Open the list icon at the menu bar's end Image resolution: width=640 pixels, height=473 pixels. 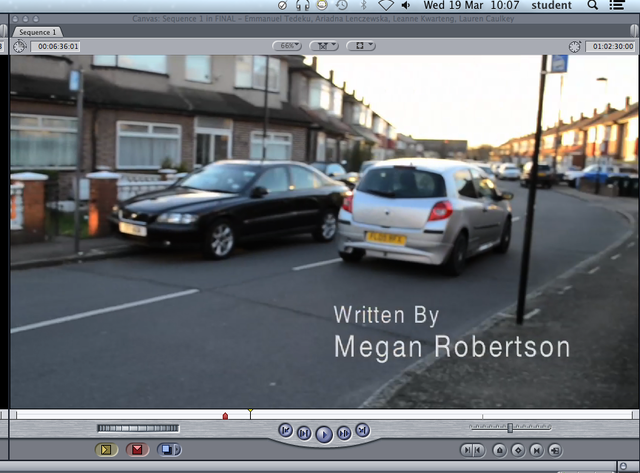point(616,5)
